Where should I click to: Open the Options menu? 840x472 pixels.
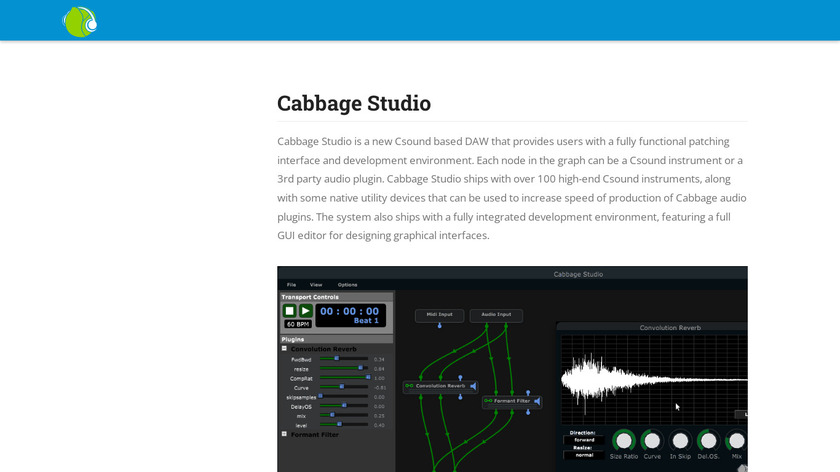pos(347,285)
